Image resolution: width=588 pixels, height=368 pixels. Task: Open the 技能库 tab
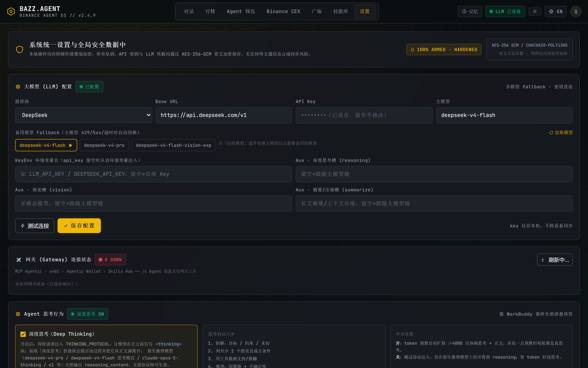pos(341,11)
